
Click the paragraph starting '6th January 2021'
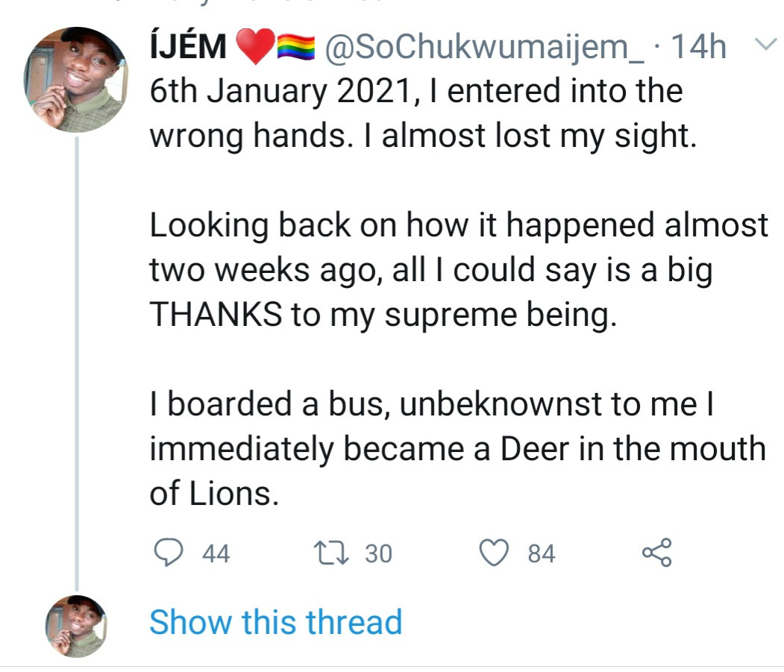(423, 114)
